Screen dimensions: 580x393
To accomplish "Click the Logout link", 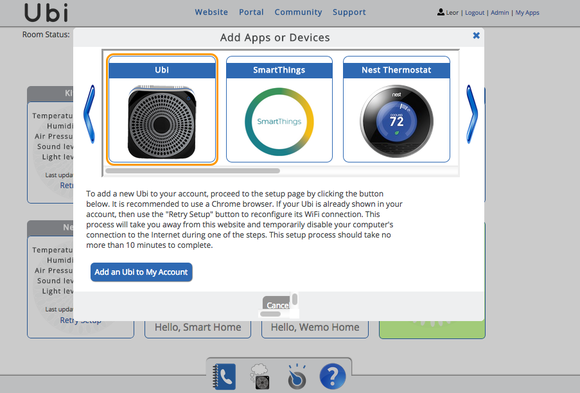I will (x=475, y=13).
